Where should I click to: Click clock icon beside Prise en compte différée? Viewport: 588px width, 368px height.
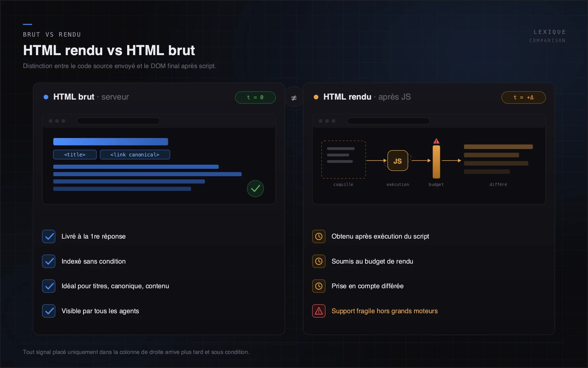(x=319, y=286)
